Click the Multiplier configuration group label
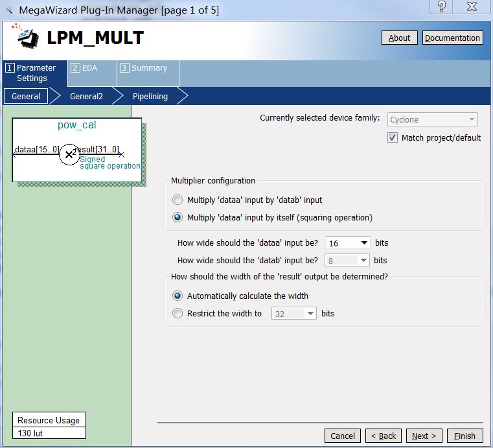Screen dimensions: 493x448 click(213, 181)
